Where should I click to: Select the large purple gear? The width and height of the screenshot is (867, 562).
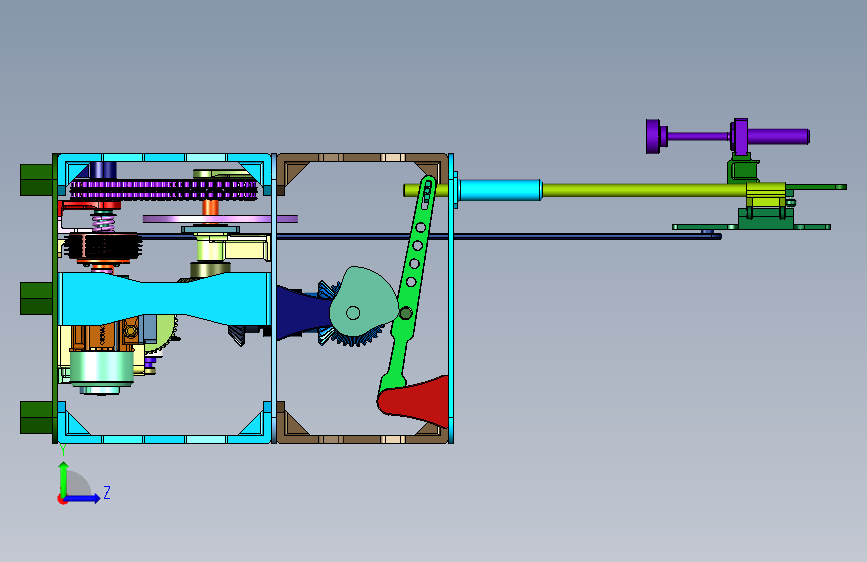164,189
